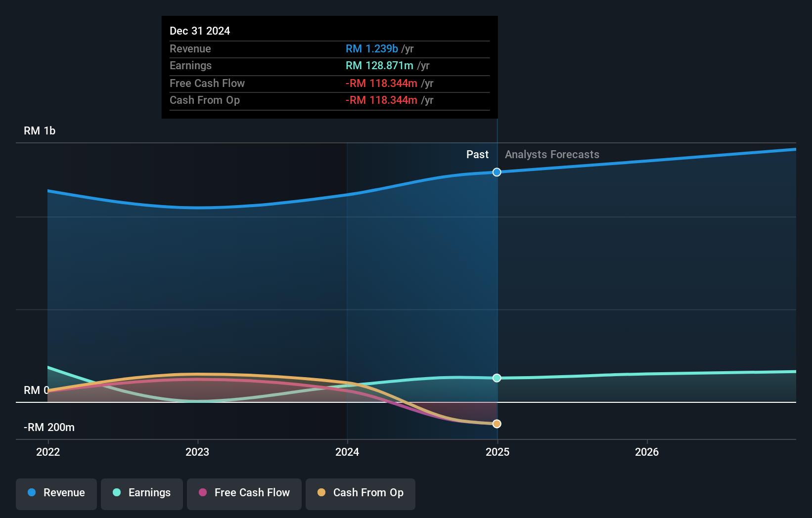812x518 pixels.
Task: Click the blue Revenue dot in the legend
Action: pos(31,493)
